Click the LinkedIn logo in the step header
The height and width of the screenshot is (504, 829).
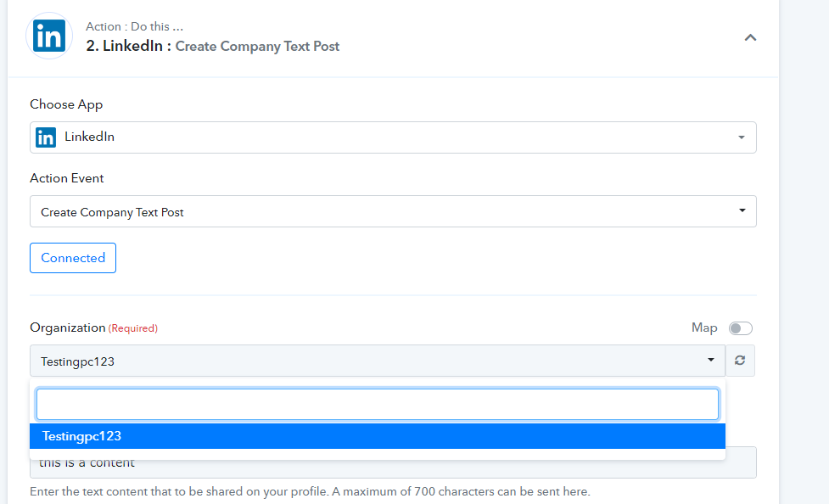(x=49, y=36)
